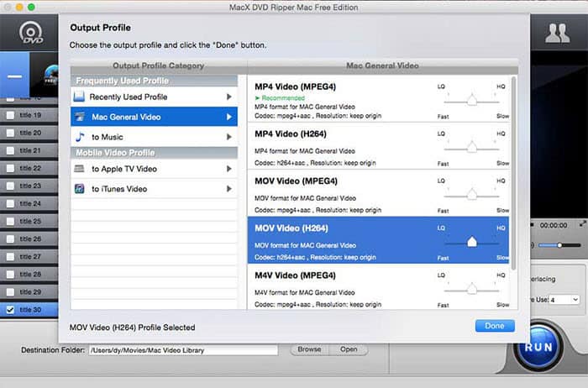Adjust quality slider for MP4 Video (MPEG4)
This screenshot has height=388, width=588.
pos(472,101)
